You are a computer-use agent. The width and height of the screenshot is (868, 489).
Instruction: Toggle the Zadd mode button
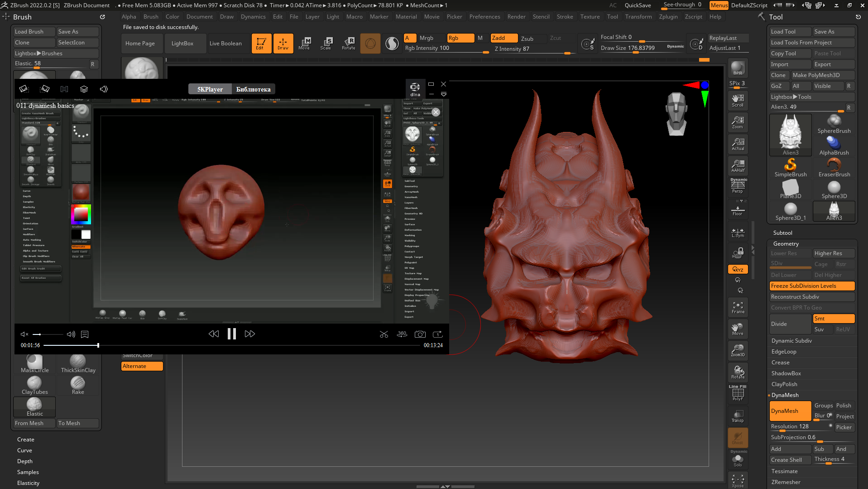[504, 38]
